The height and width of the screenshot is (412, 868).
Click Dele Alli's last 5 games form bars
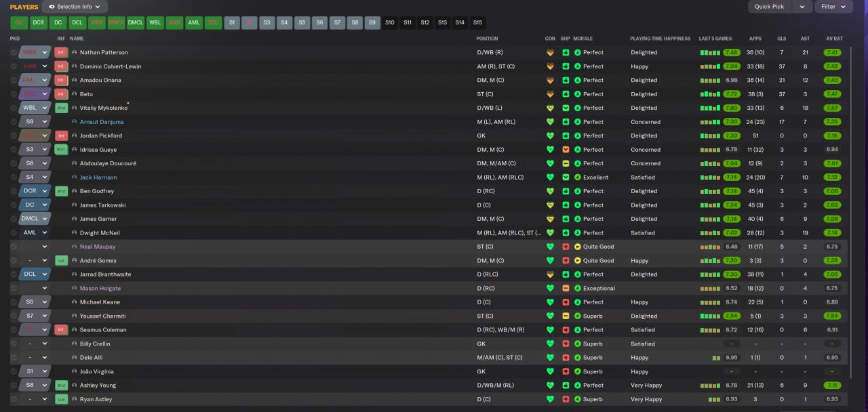(x=716, y=357)
